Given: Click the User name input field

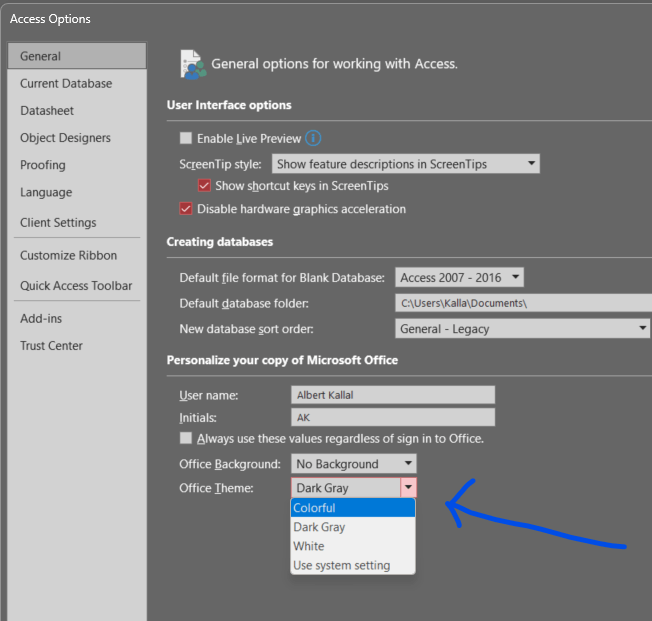Looking at the screenshot, I should (393, 395).
